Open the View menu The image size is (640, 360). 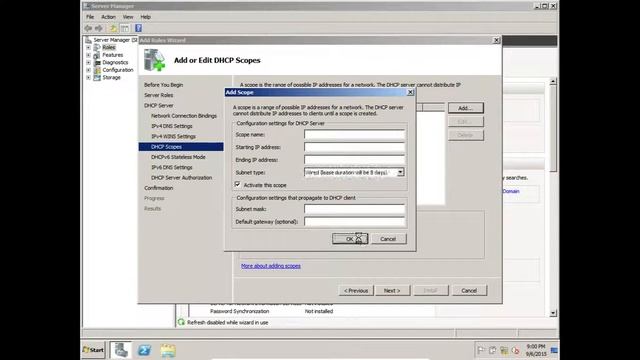point(128,17)
